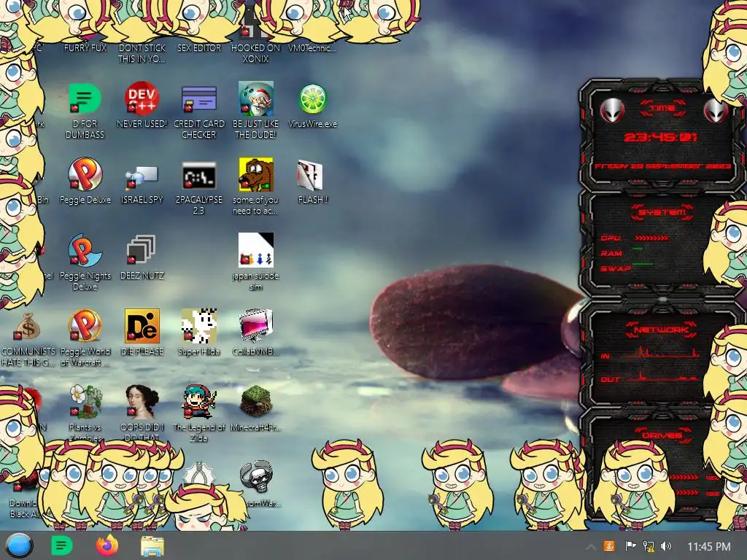Click the network OUT graph

pyautogui.click(x=662, y=376)
